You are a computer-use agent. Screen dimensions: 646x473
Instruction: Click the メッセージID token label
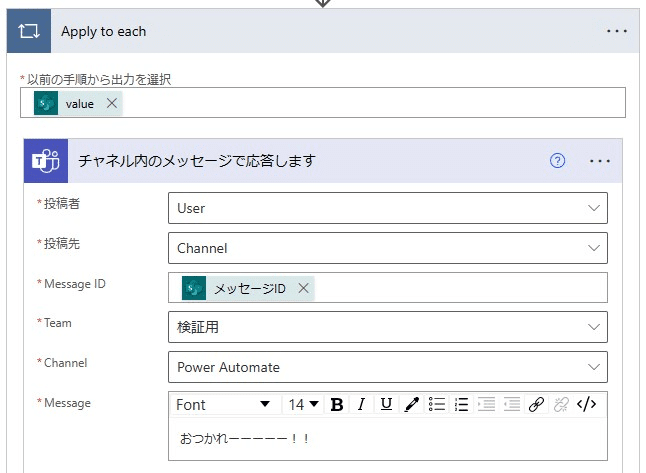pos(250,288)
